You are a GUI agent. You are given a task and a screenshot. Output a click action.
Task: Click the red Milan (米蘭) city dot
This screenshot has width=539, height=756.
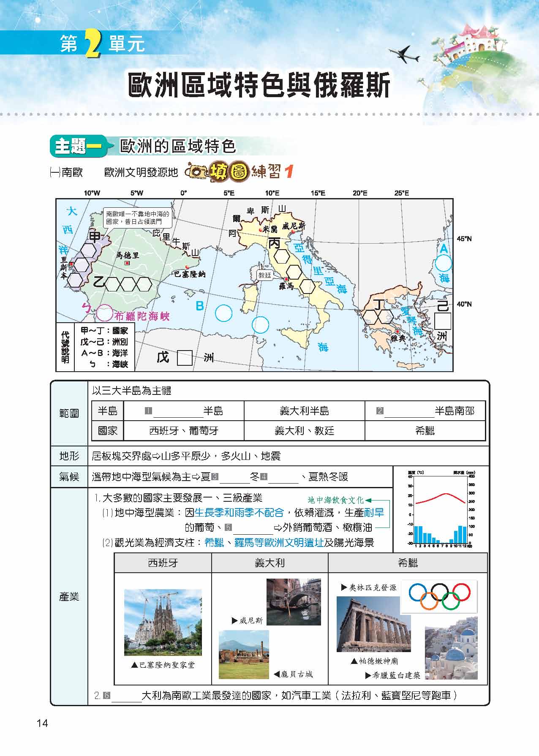[261, 229]
